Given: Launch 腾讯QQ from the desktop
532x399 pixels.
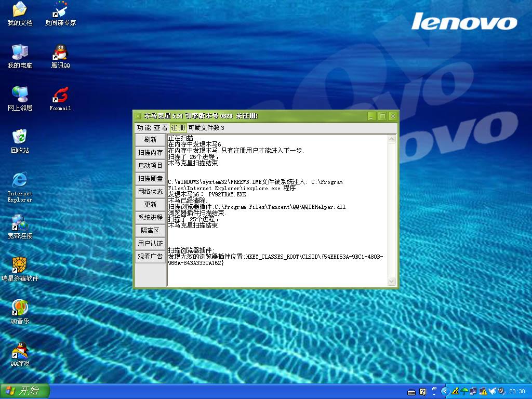Looking at the screenshot, I should pos(60,56).
